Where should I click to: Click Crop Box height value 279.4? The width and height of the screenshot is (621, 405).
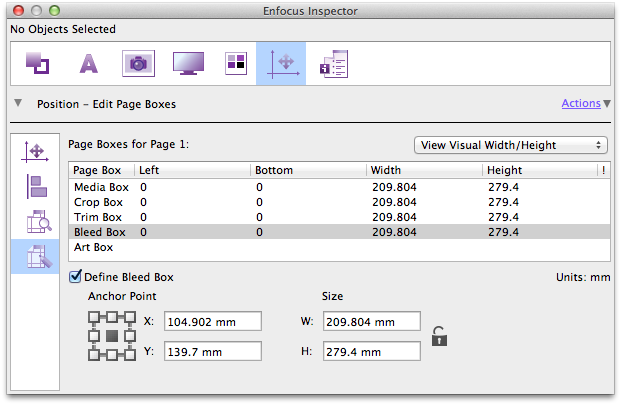(x=503, y=202)
